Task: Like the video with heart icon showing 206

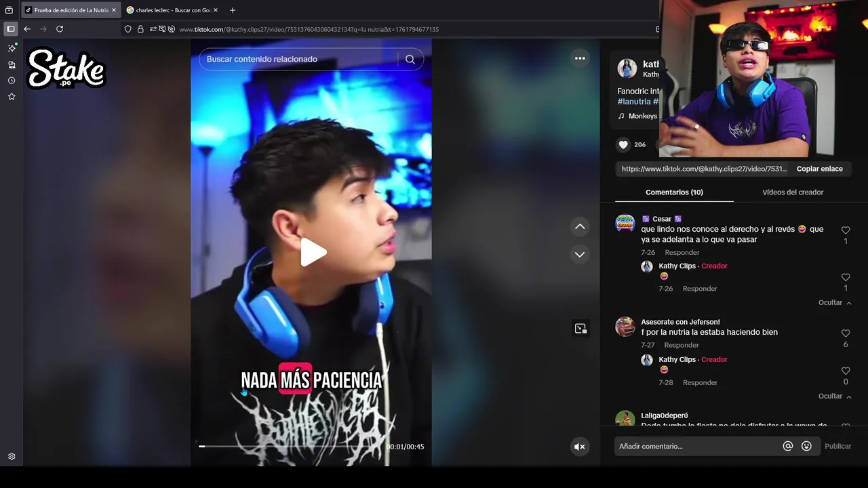Action: (623, 144)
